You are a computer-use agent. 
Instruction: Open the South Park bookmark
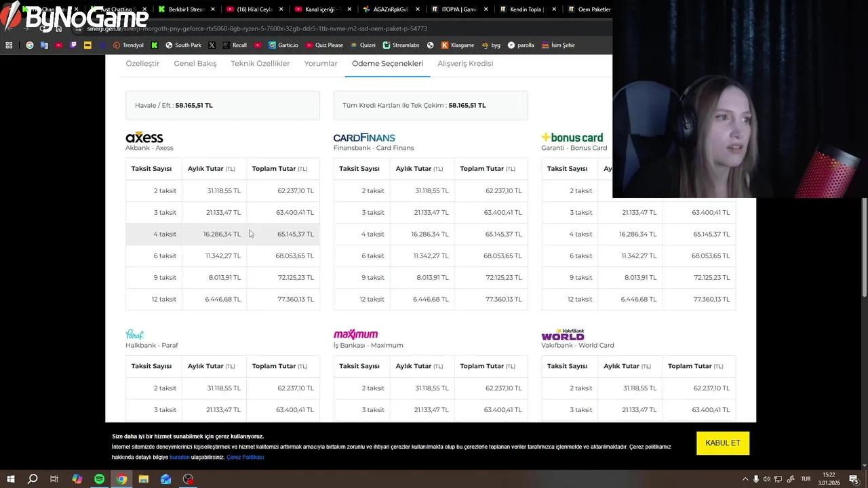click(183, 45)
